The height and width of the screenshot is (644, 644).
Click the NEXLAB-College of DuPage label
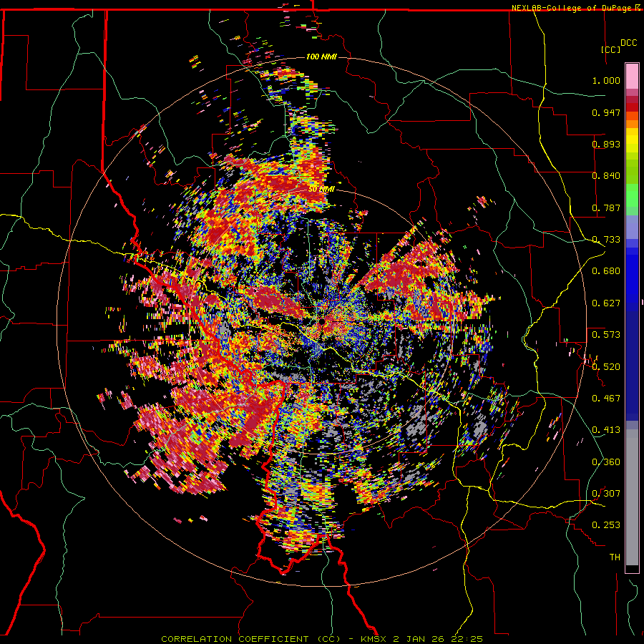click(571, 8)
